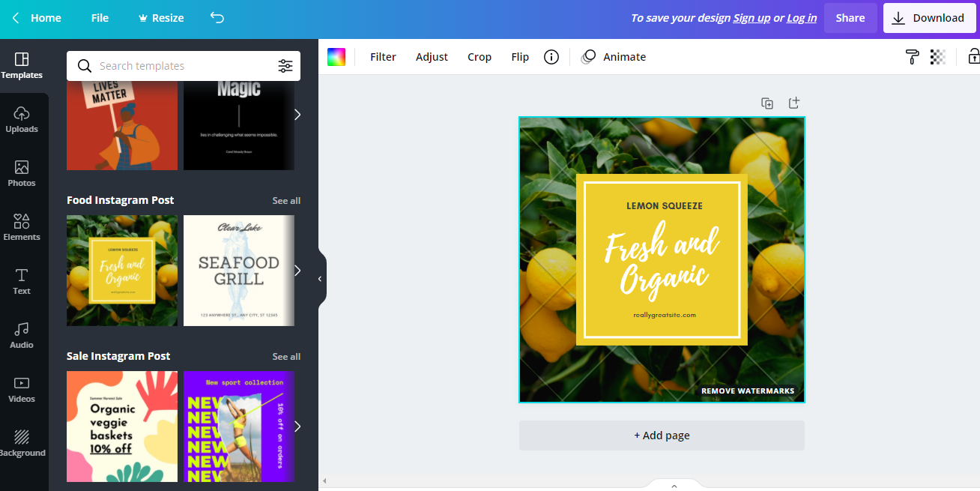Open the rainbow color picker swatch

point(336,57)
